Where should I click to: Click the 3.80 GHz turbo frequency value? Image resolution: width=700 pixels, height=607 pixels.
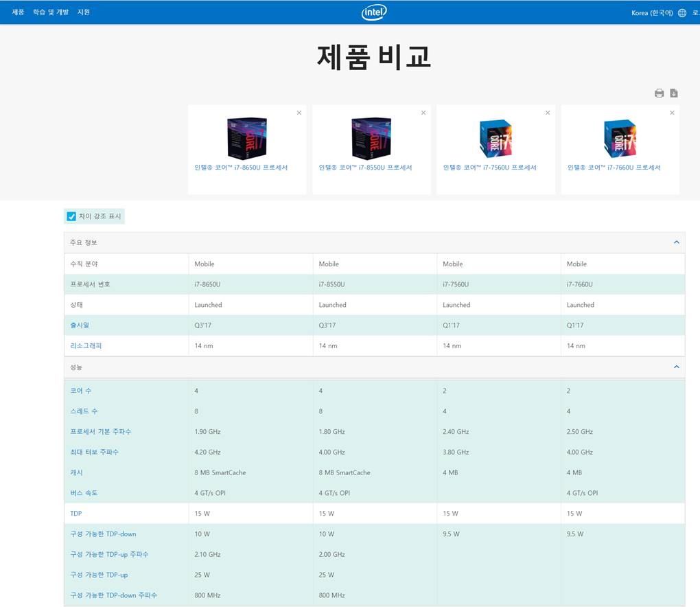pyautogui.click(x=456, y=452)
